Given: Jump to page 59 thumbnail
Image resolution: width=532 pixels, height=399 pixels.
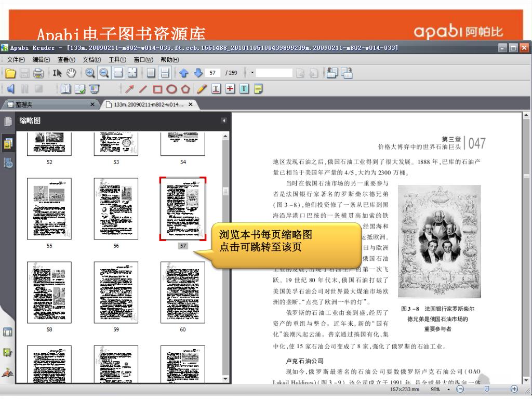Looking at the screenshot, I should pyautogui.click(x=116, y=292).
